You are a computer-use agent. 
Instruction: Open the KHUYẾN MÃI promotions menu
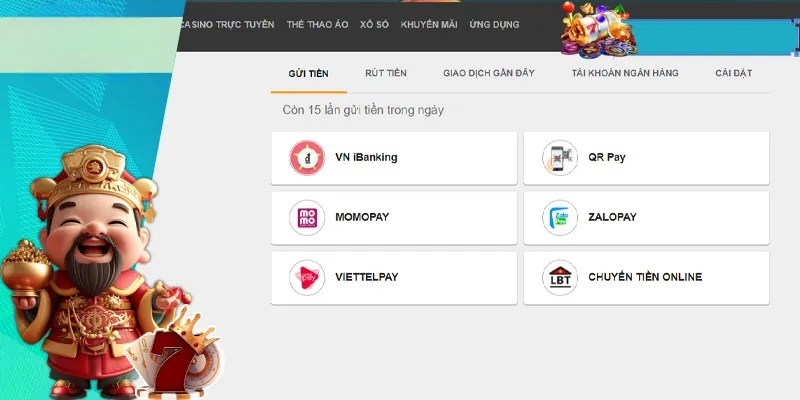coord(429,24)
